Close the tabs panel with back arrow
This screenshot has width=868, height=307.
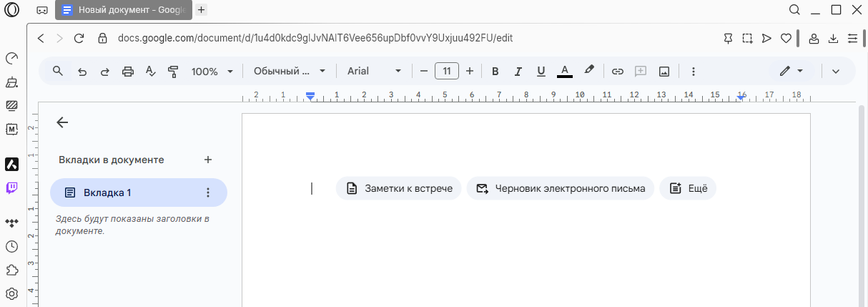tap(62, 122)
